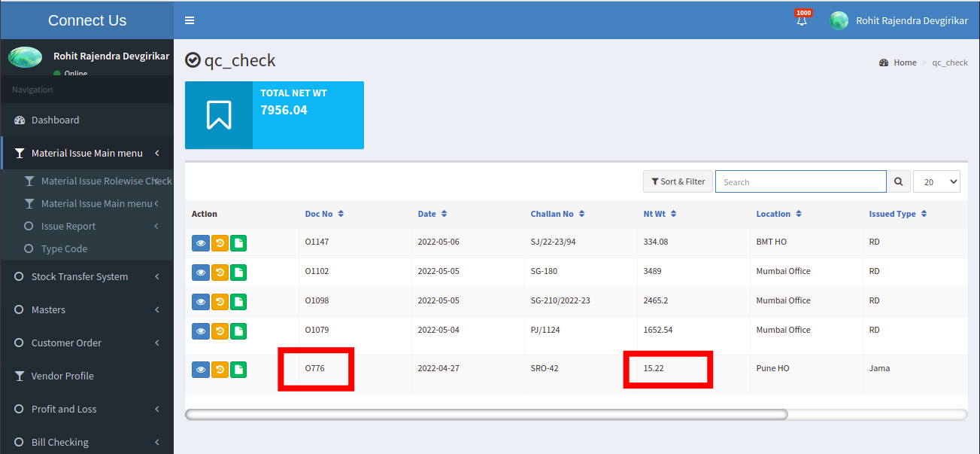
Task: Open Dashboard from sidebar
Action: 87,120
